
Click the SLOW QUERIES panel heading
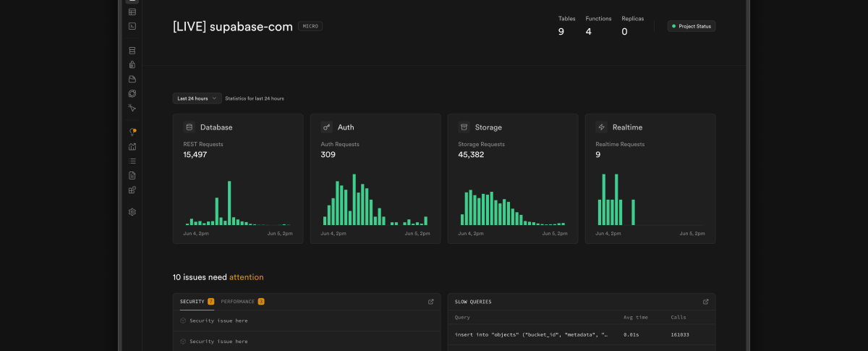coord(473,301)
